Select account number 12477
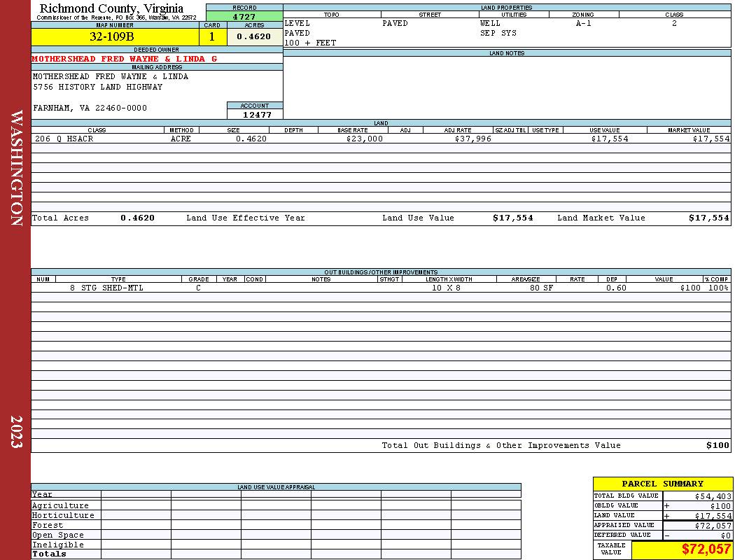The width and height of the screenshot is (735, 560). 257,115
